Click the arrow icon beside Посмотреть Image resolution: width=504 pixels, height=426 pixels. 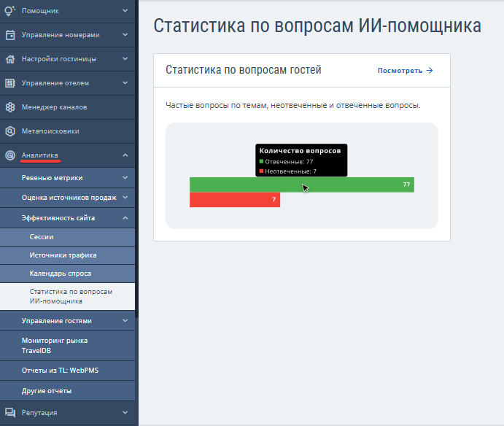430,71
